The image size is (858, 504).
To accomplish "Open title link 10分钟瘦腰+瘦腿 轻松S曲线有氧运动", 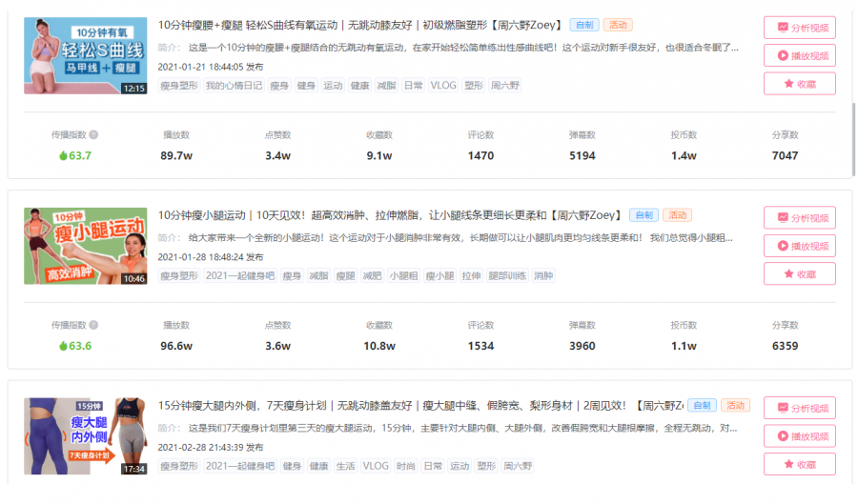I will pos(360,25).
